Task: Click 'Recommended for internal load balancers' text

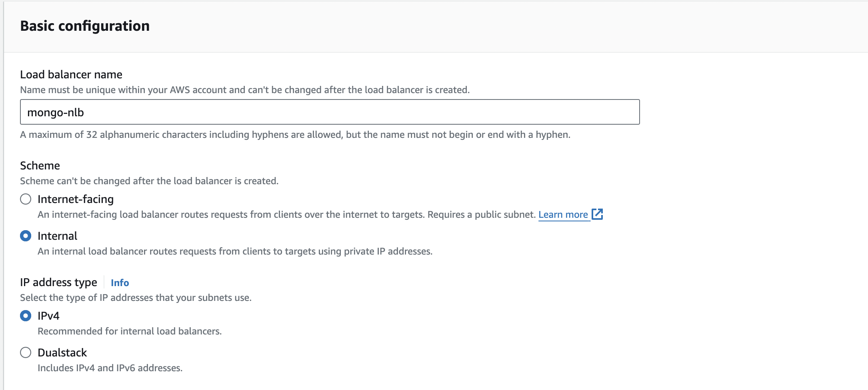Action: tap(130, 331)
